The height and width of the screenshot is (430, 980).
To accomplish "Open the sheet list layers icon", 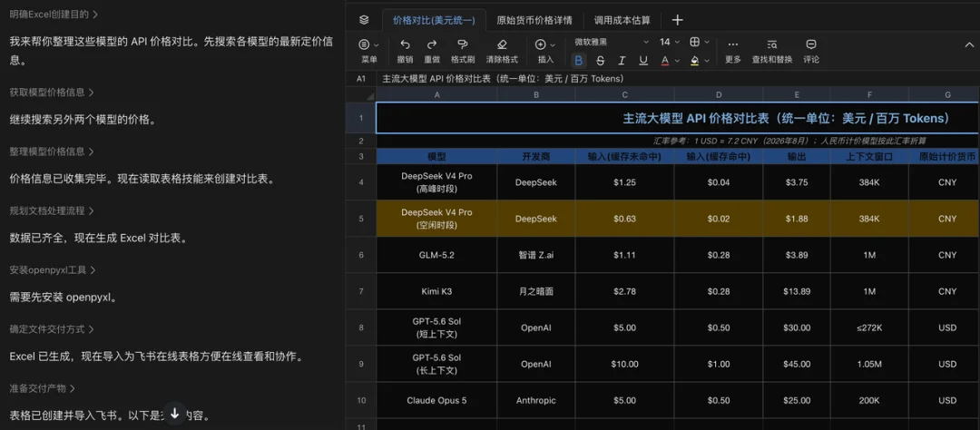I will 364,20.
